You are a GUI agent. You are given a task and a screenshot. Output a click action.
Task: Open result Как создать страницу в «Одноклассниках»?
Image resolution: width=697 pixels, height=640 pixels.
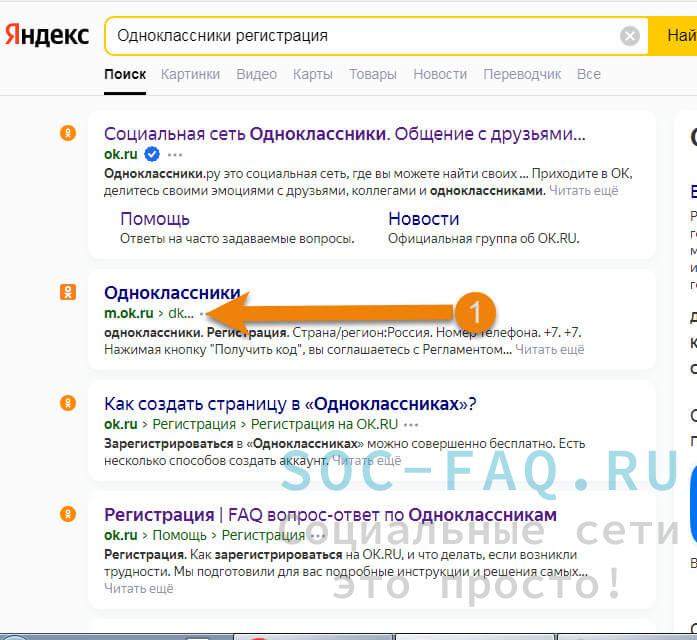click(x=290, y=404)
